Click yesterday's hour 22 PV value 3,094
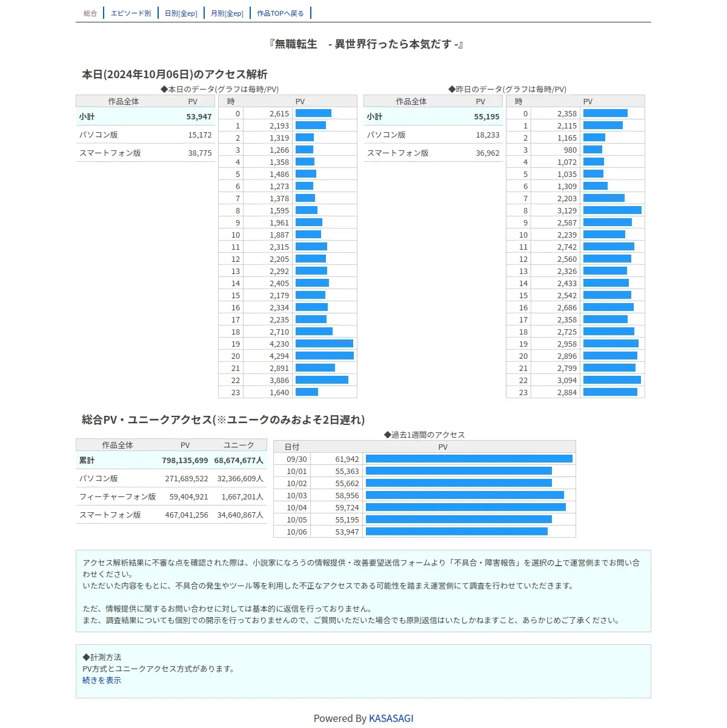The width and height of the screenshot is (727, 728). [567, 381]
